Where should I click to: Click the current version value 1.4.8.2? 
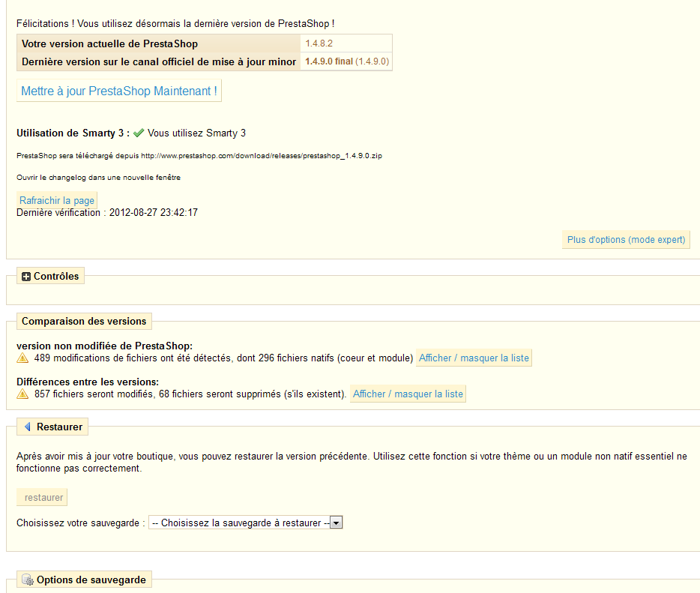319,43
